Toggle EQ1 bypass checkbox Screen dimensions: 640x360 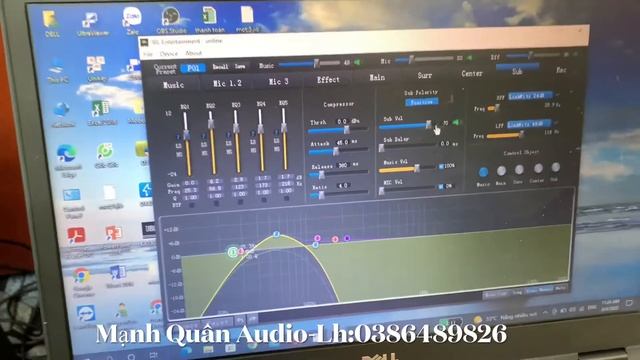[x=192, y=205]
